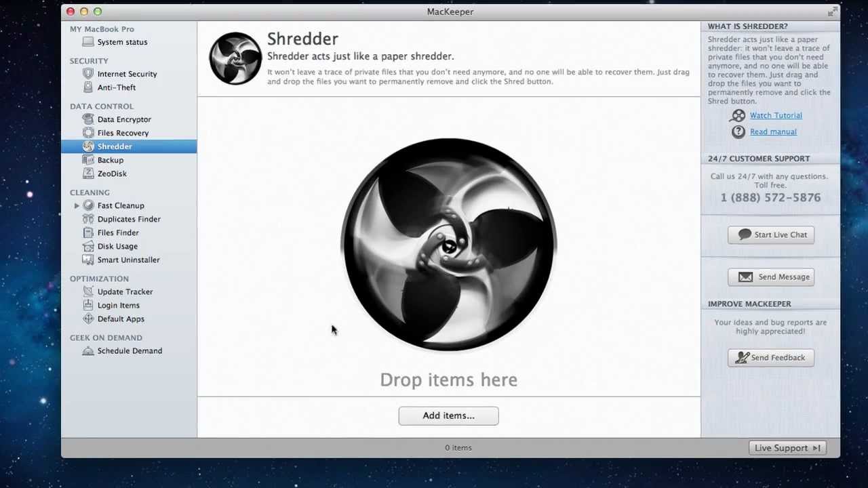Click the Add items... button
Image resolution: width=868 pixels, height=488 pixels.
[x=448, y=415]
